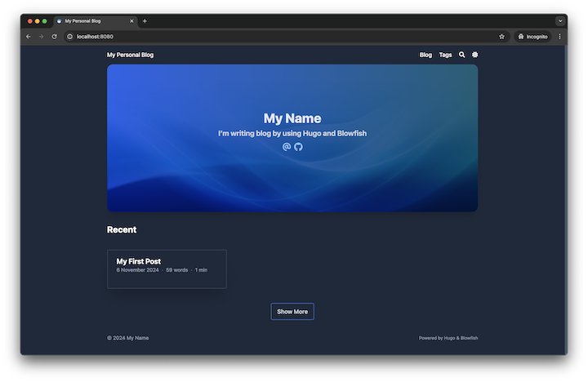Click the browser forward arrow

tap(42, 37)
